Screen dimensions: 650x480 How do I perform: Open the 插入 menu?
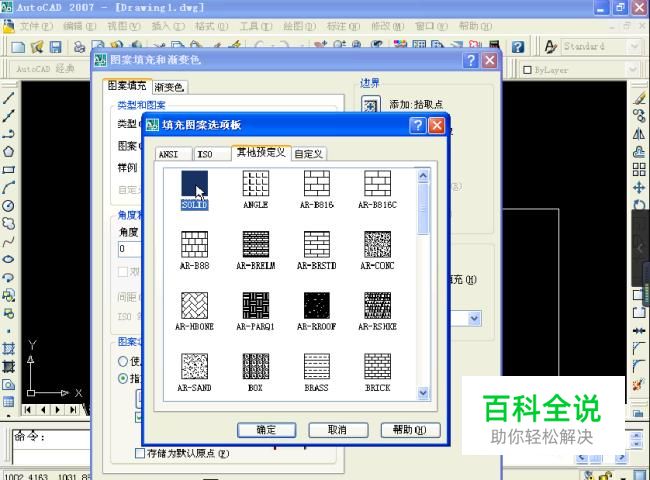click(168, 27)
